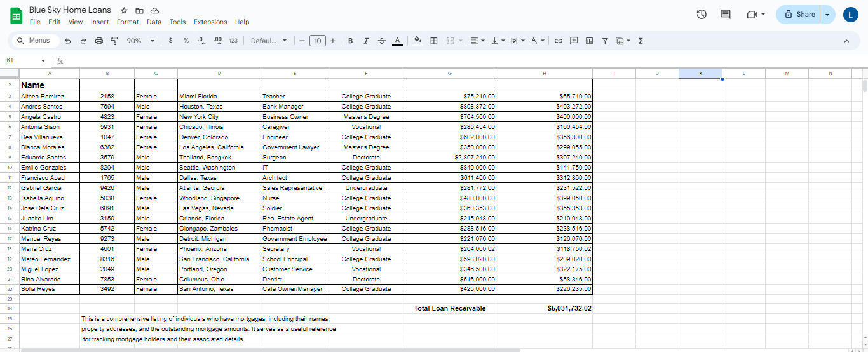The width and height of the screenshot is (868, 352).
Task: Click the move to folder icon
Action: point(139,11)
